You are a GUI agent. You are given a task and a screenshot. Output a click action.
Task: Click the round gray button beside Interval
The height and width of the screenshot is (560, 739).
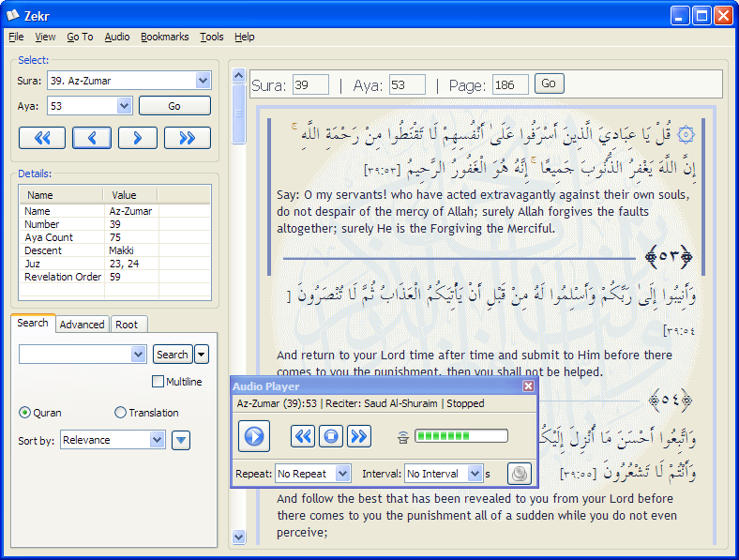(x=520, y=474)
